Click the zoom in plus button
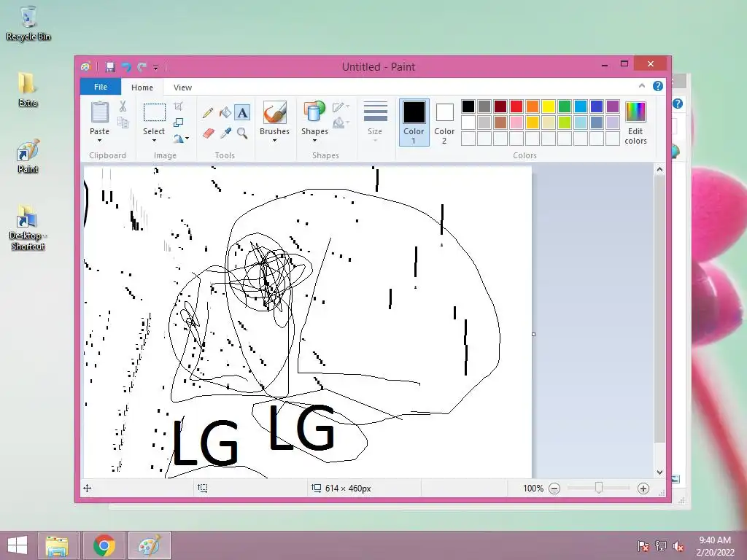 click(643, 489)
